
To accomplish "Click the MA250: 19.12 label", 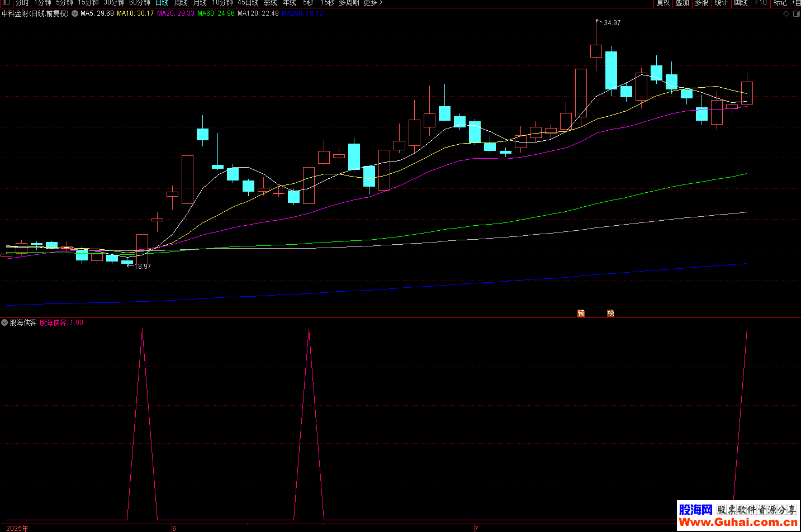I will tap(302, 13).
